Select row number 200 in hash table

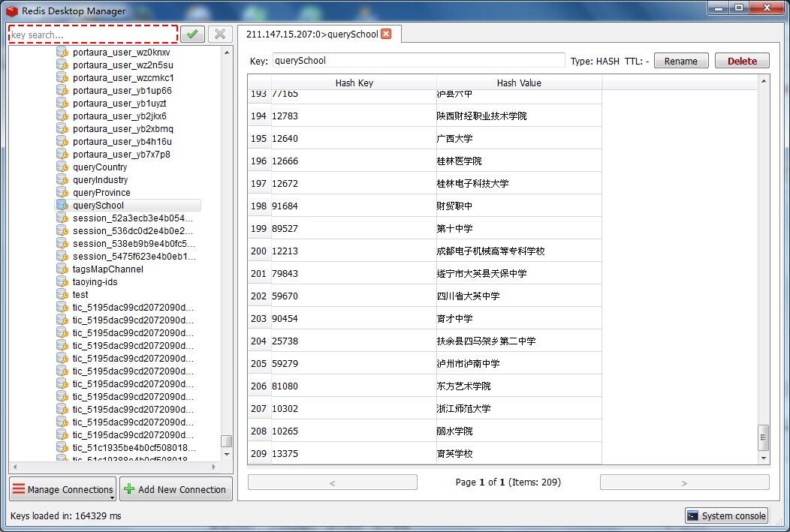pyautogui.click(x=259, y=251)
